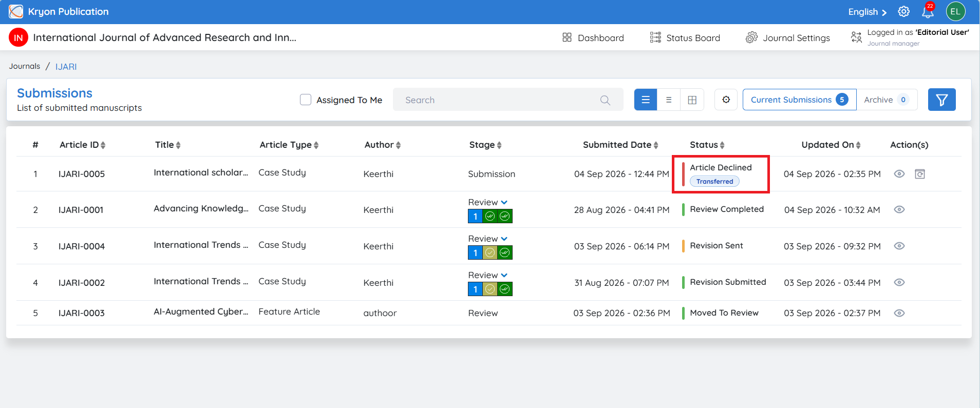Open notifications bell with 22 badge
This screenshot has width=980, height=408.
pyautogui.click(x=928, y=11)
